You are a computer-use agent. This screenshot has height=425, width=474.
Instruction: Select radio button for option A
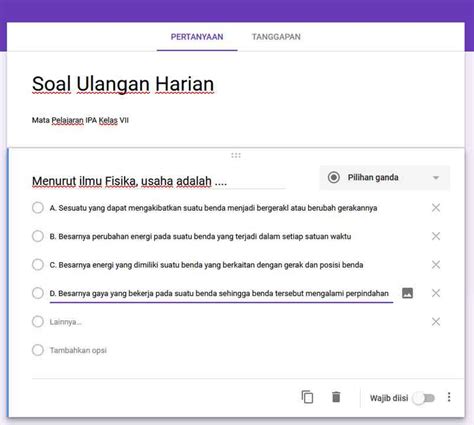38,208
